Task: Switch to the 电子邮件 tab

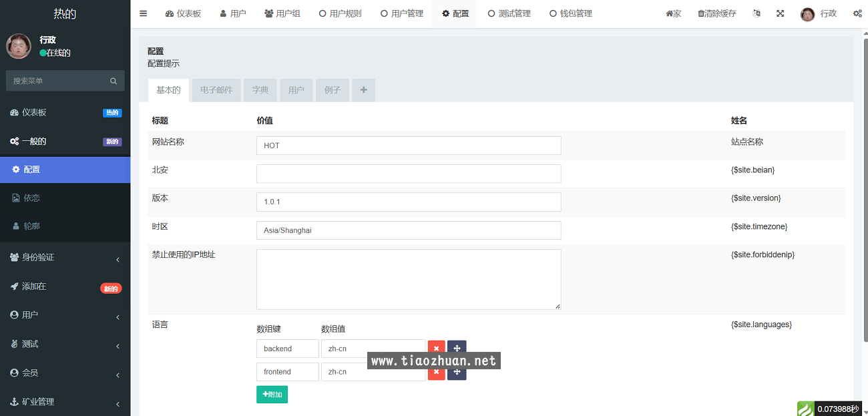Action: click(x=216, y=90)
